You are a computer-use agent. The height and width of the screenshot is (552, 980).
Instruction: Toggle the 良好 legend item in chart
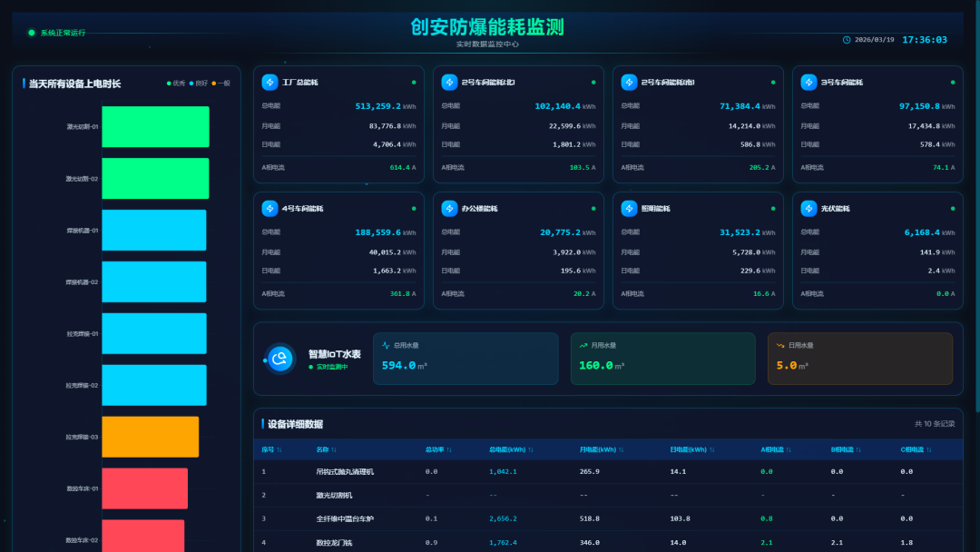199,84
